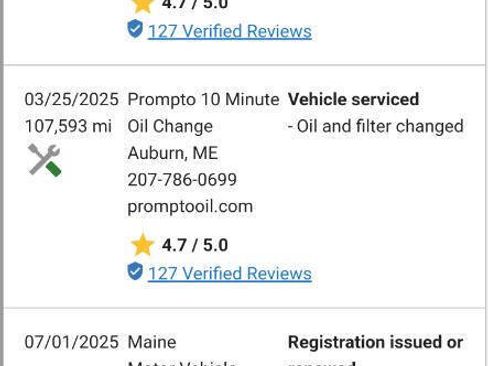Click the 03/25/2025 service date

(x=72, y=100)
